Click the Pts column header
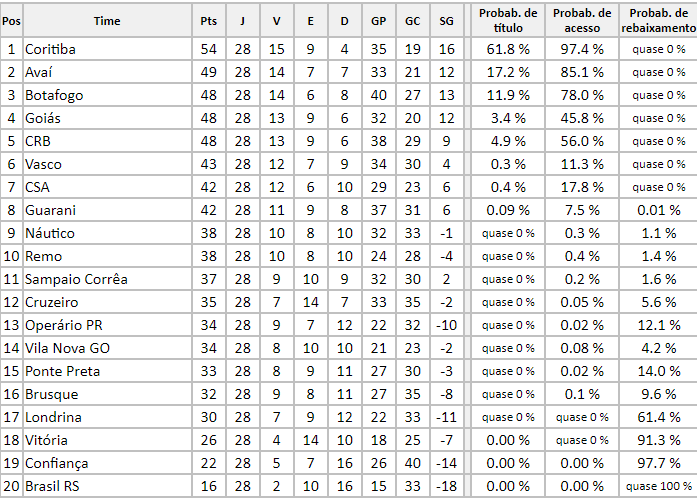The image size is (697, 499). pyautogui.click(x=208, y=20)
